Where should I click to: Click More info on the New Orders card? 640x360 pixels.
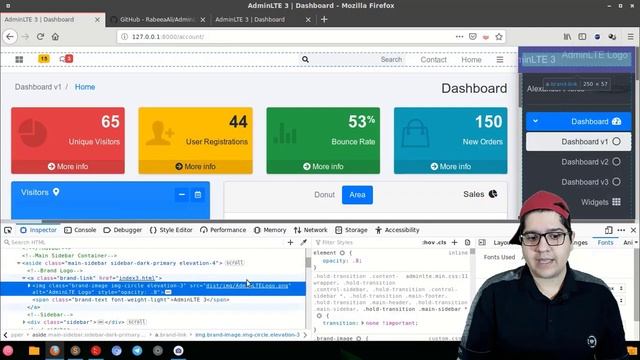(x=451, y=167)
